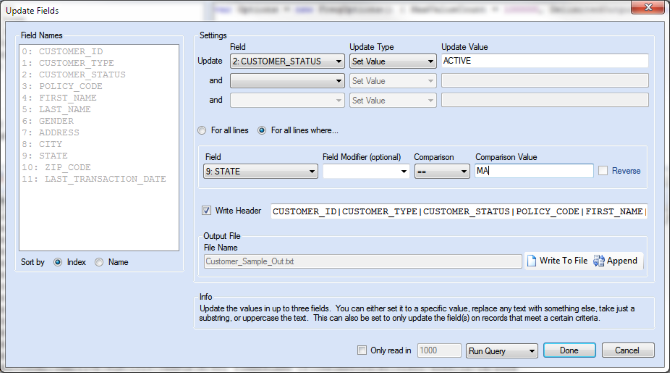Open the Field Modifier (optional) dropdown
Screen dimensions: 670x373
coord(366,171)
